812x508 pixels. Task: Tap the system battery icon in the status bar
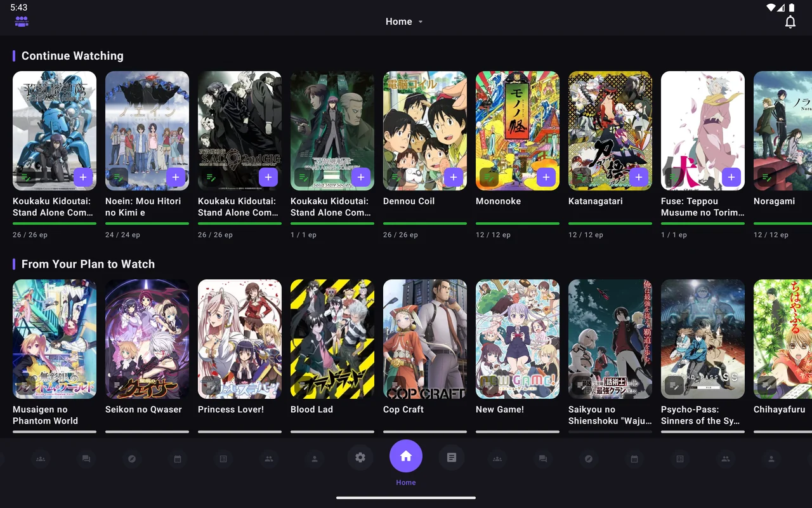click(792, 8)
